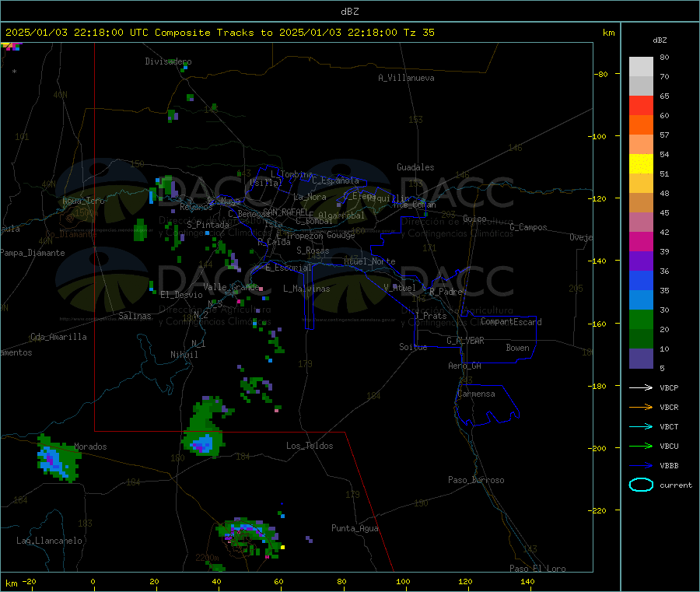Click the white VBCP arrow legend icon
This screenshot has height=592, width=700.
pos(641,387)
